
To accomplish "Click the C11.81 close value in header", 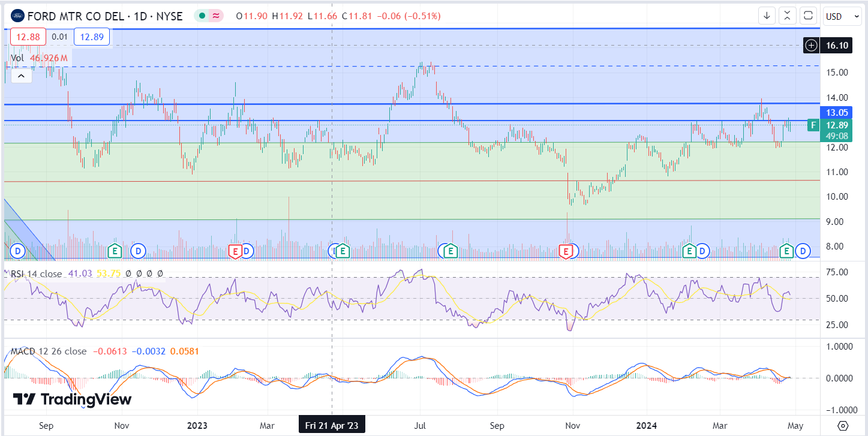I will [x=358, y=16].
